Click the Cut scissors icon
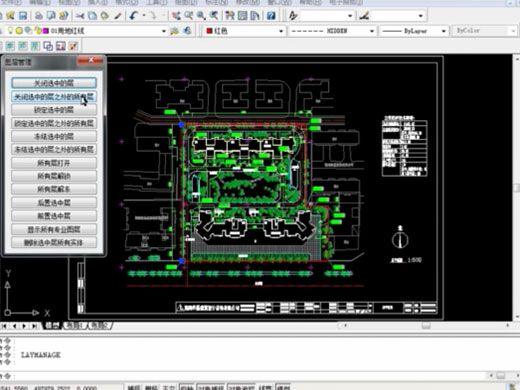This screenshot has width=520, height=390. point(80,16)
